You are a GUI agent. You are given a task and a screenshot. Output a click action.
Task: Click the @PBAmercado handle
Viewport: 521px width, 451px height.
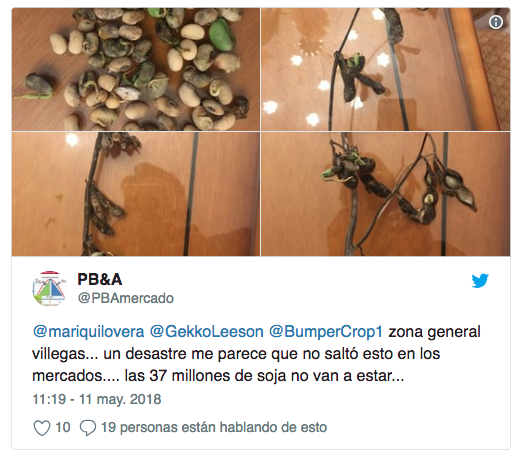(x=126, y=298)
